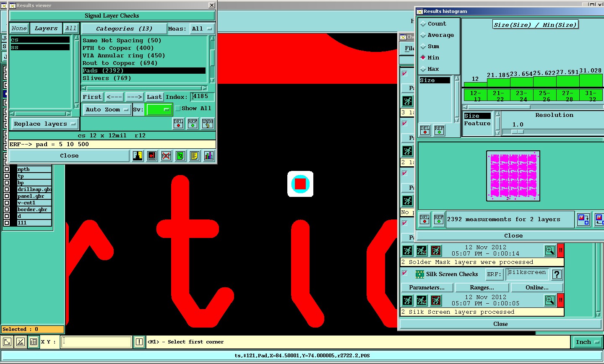Image resolution: width=604 pixels, height=364 pixels.
Task: Click DEL icon beside the histogram Size list
Action: click(x=425, y=130)
